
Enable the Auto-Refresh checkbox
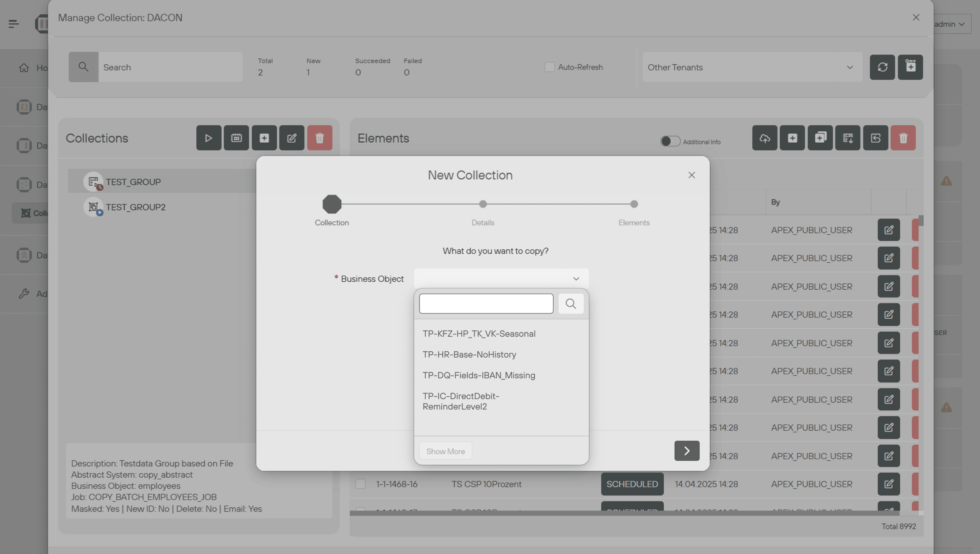point(549,67)
